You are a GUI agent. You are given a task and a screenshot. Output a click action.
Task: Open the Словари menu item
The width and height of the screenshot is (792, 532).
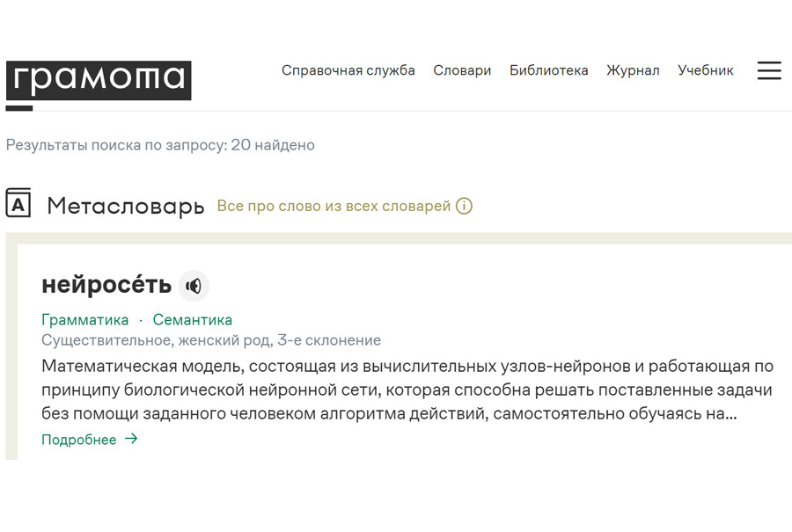462,70
